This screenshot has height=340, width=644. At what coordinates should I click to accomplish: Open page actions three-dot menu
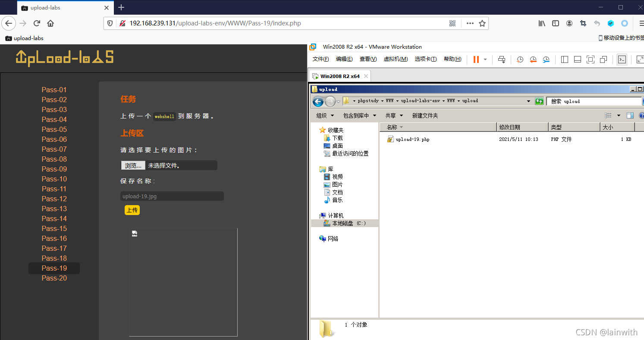coord(470,23)
